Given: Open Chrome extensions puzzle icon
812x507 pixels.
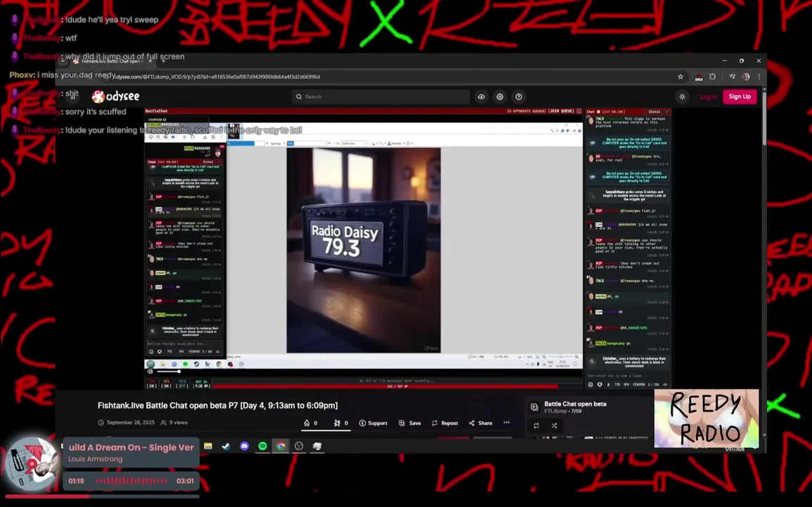Looking at the screenshot, I should 713,77.
